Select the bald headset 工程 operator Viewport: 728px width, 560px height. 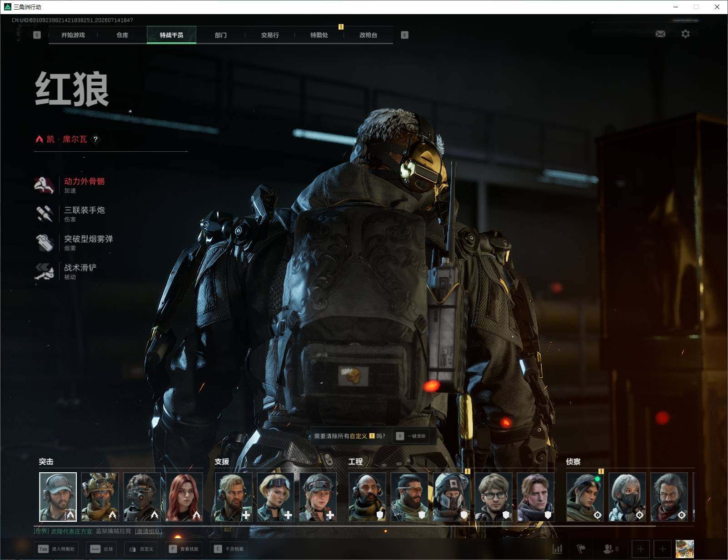pos(367,497)
